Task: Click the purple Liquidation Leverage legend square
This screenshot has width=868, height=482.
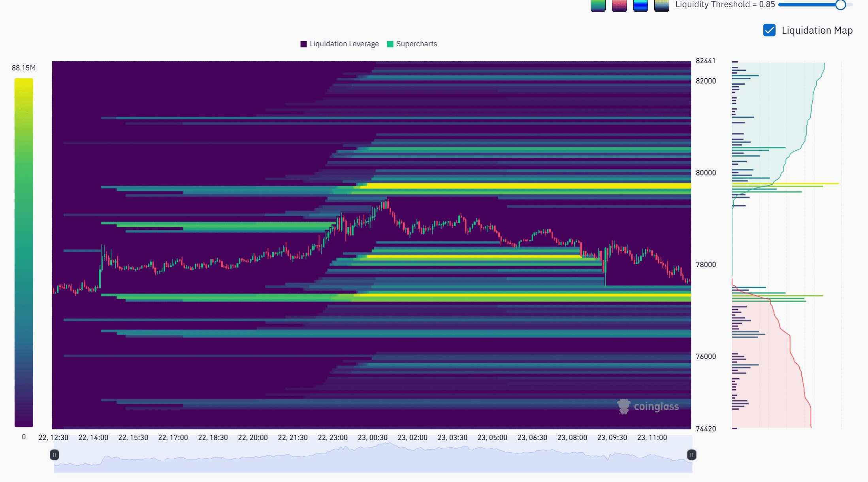Action: [x=303, y=44]
